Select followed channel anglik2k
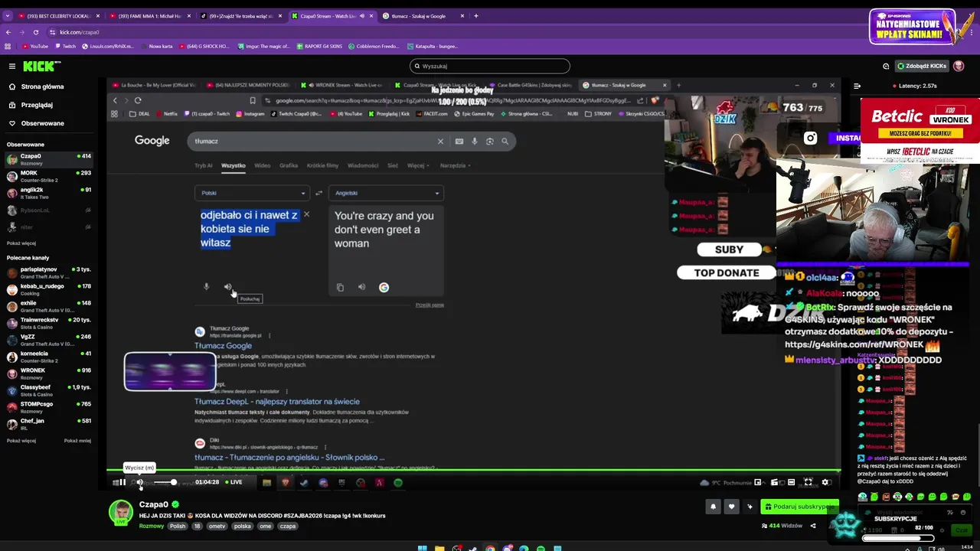This screenshot has width=980, height=551. tap(49, 193)
